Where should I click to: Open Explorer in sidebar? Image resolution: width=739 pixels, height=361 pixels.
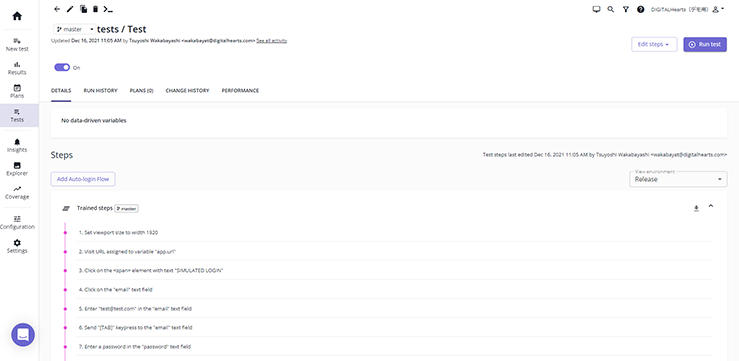click(x=17, y=169)
